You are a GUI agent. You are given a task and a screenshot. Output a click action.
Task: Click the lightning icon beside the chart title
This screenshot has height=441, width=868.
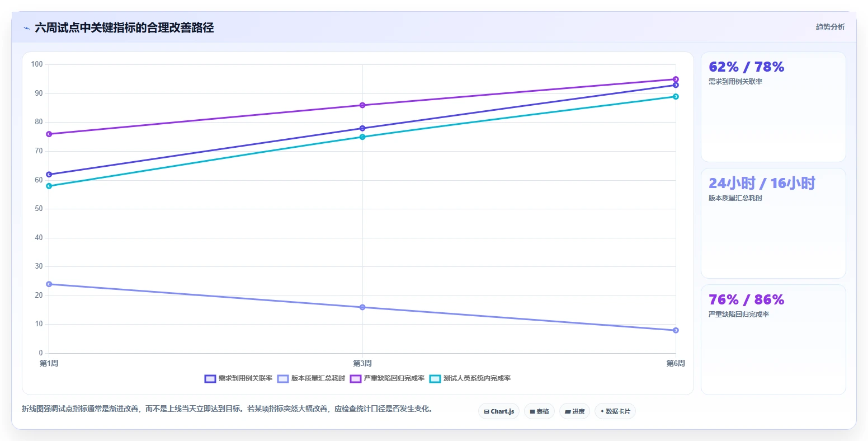coord(26,28)
